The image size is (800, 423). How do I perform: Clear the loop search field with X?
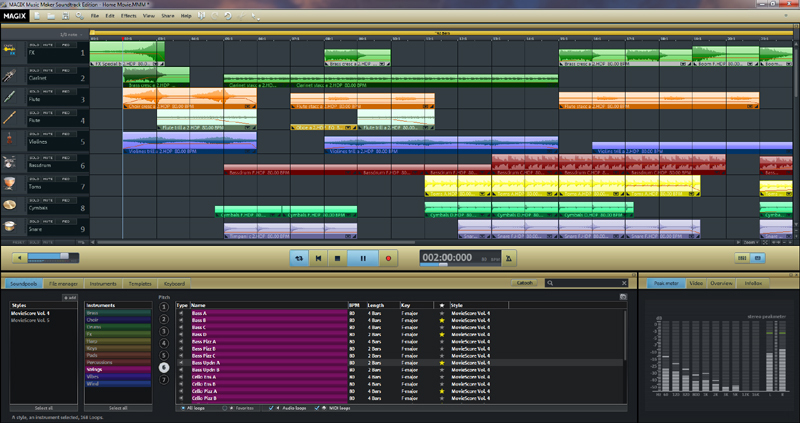click(x=624, y=283)
